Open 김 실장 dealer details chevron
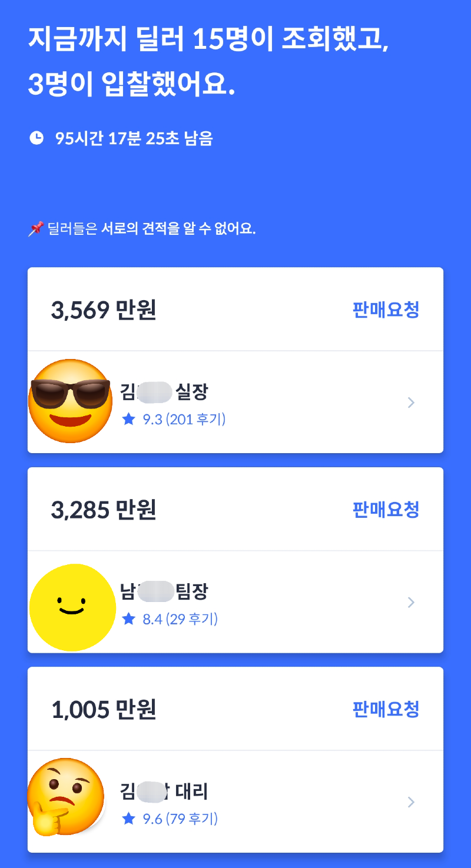Viewport: 471px width, 868px height. pos(412,403)
